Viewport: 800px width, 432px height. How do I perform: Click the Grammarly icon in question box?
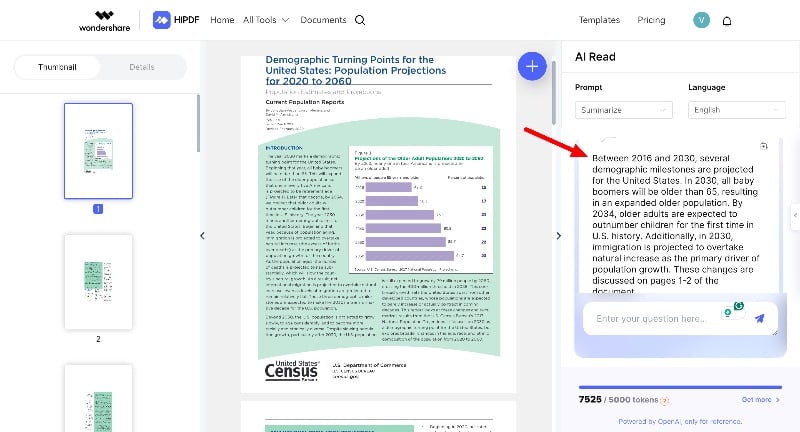[739, 306]
